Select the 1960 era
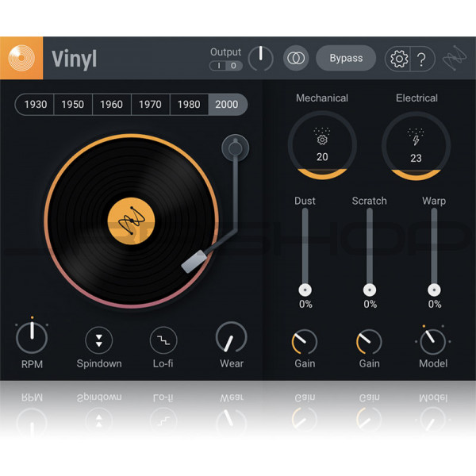This screenshot has height=476, width=476. (x=111, y=105)
